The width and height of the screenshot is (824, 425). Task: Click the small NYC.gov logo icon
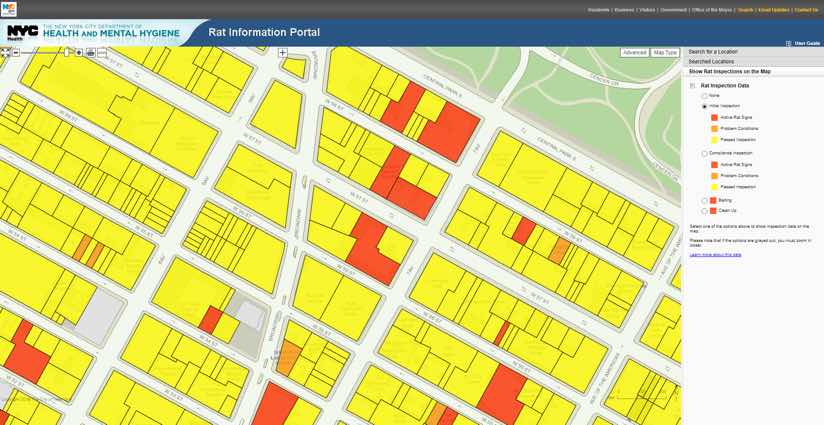pos(8,9)
